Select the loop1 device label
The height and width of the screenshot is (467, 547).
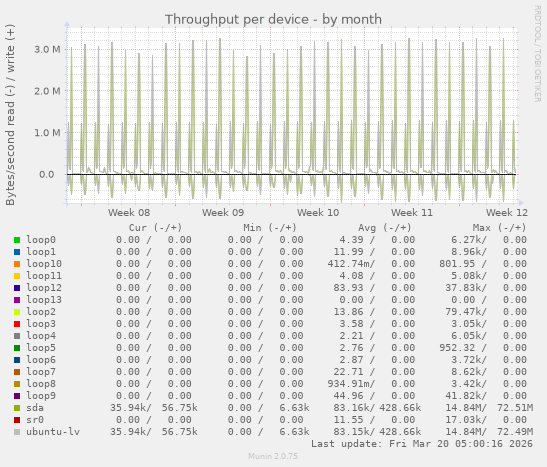(x=41, y=252)
